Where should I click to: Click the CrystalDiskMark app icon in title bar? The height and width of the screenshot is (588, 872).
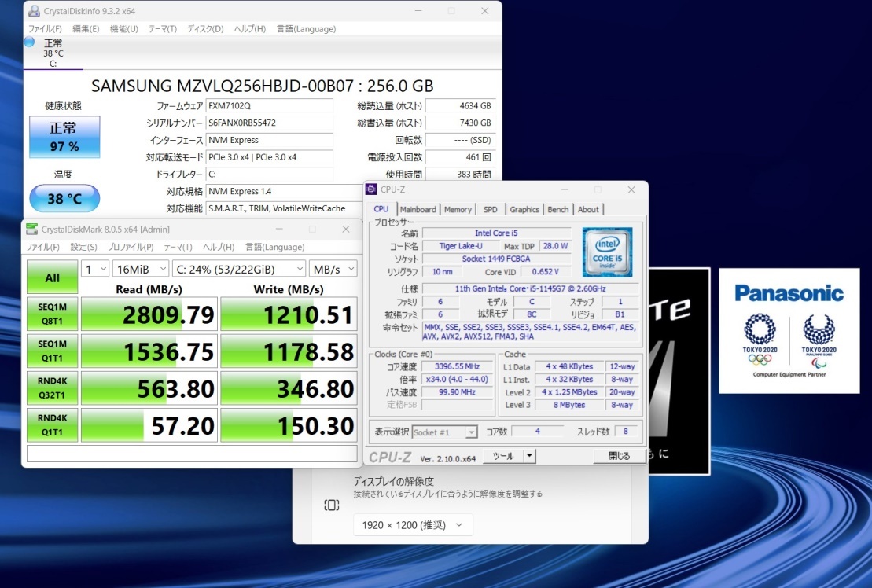pos(32,229)
